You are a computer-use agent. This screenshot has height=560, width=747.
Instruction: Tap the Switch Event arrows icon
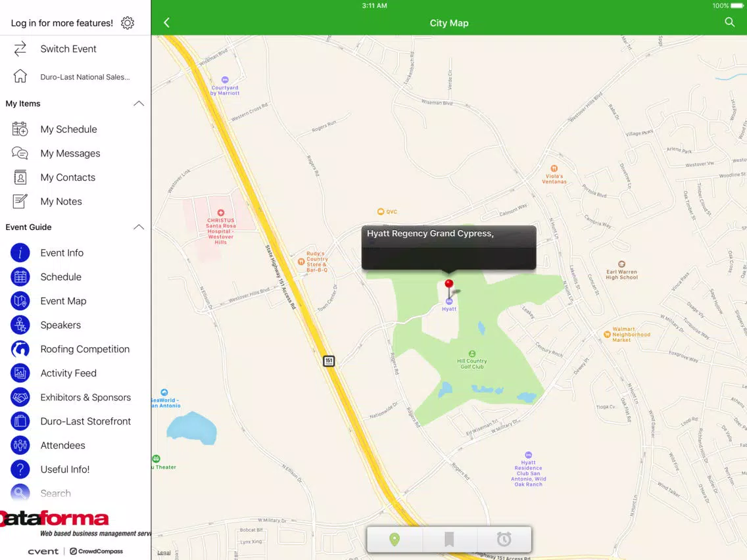(x=20, y=49)
